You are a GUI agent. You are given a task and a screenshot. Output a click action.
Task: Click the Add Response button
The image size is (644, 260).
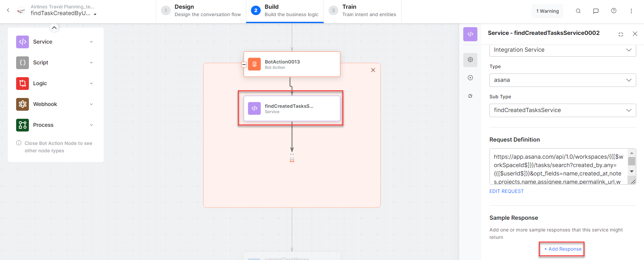click(563, 249)
